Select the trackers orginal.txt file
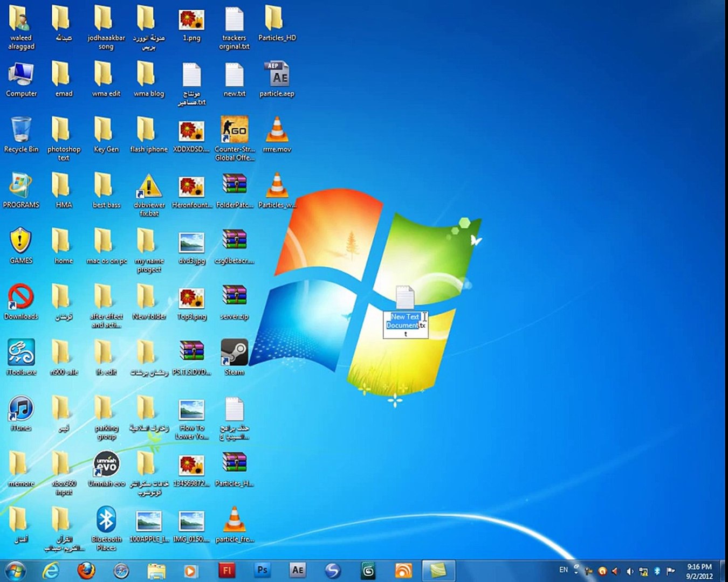 (234, 27)
